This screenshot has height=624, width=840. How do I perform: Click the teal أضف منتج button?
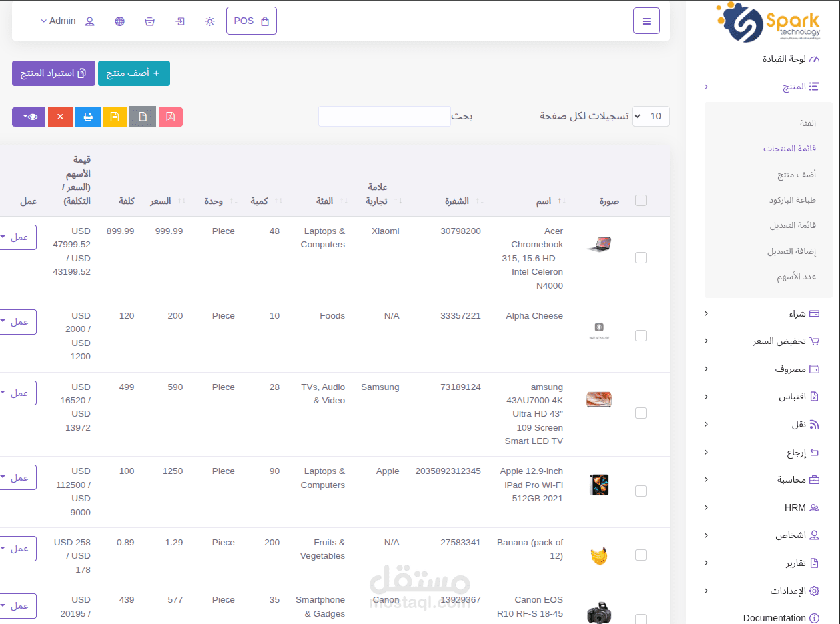[134, 73]
